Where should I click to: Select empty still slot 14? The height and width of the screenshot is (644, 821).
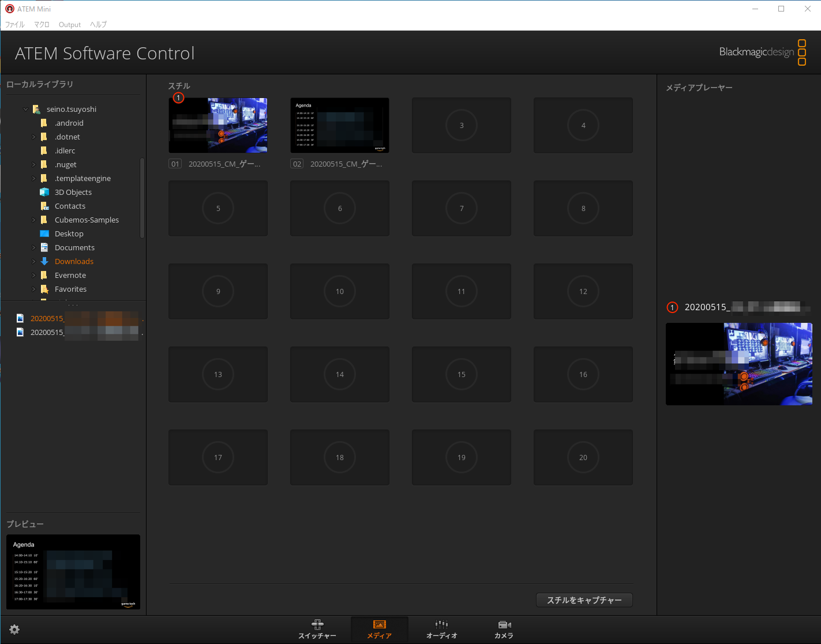(340, 374)
